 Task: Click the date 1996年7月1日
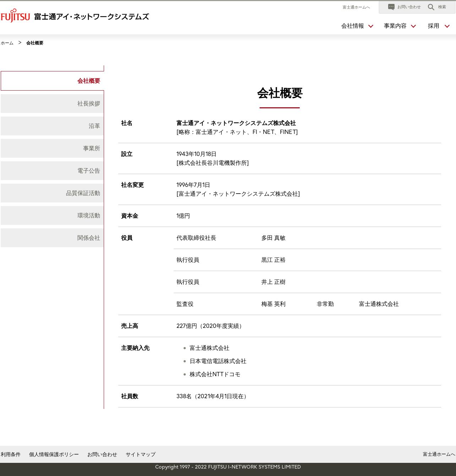click(x=193, y=185)
